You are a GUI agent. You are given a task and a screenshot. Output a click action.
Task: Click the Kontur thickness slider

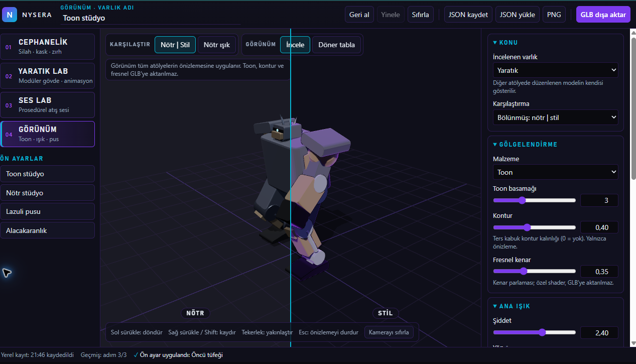(x=534, y=227)
